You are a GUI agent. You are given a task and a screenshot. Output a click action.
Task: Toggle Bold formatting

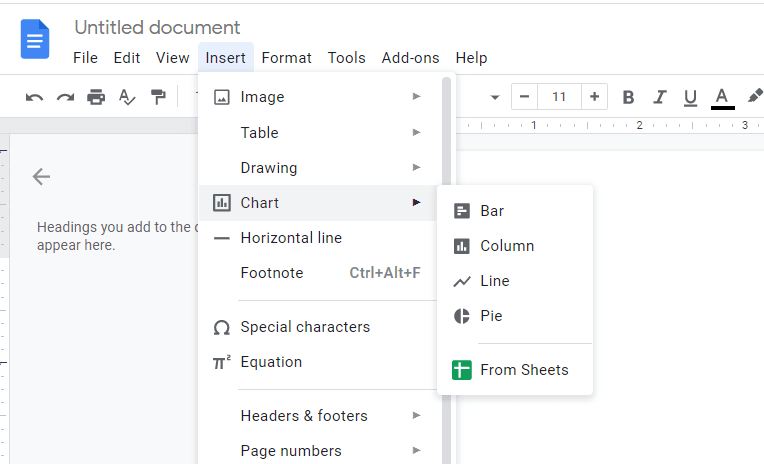point(628,97)
